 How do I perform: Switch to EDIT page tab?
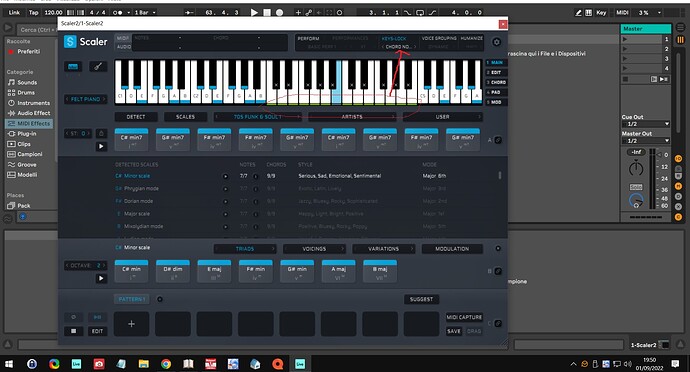pyautogui.click(x=496, y=72)
